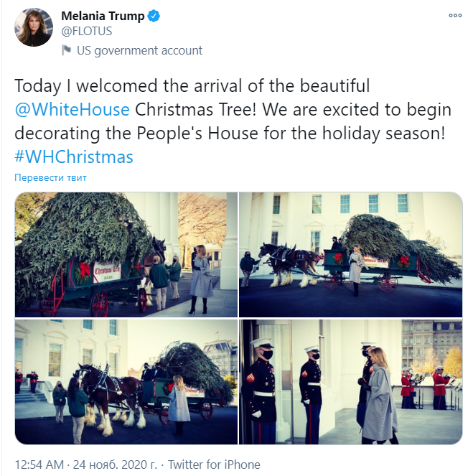The width and height of the screenshot is (473, 476).
Task: Open the @WhiteHouse mention
Action: pyautogui.click(x=72, y=109)
